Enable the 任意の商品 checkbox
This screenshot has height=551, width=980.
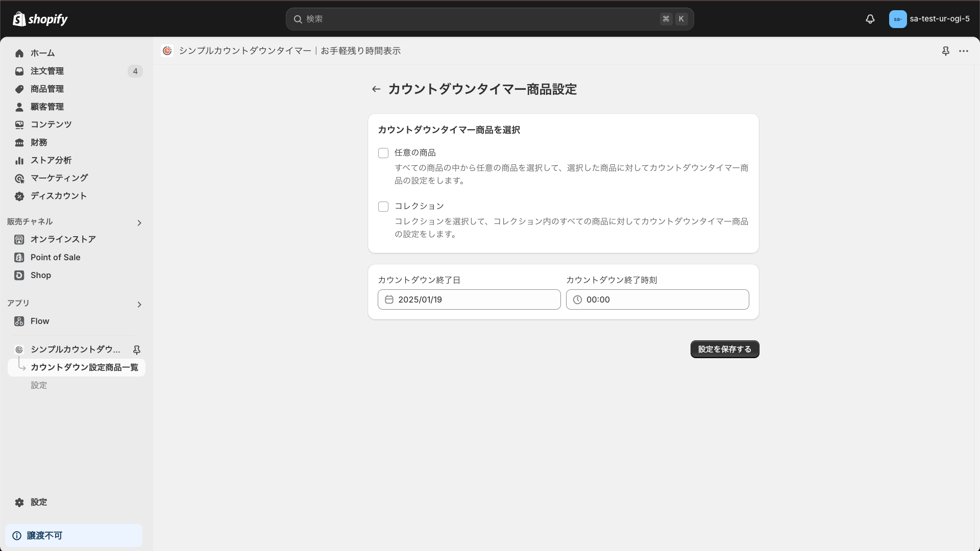pyautogui.click(x=383, y=153)
